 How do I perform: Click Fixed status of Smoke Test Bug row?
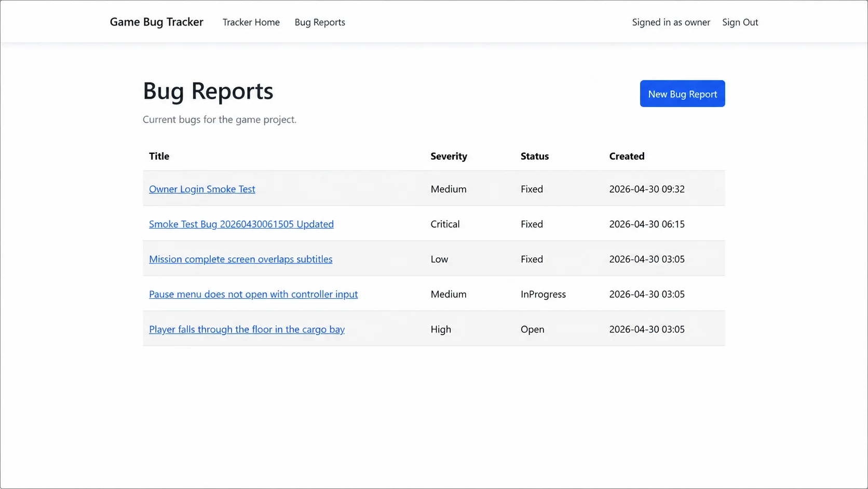click(x=532, y=224)
